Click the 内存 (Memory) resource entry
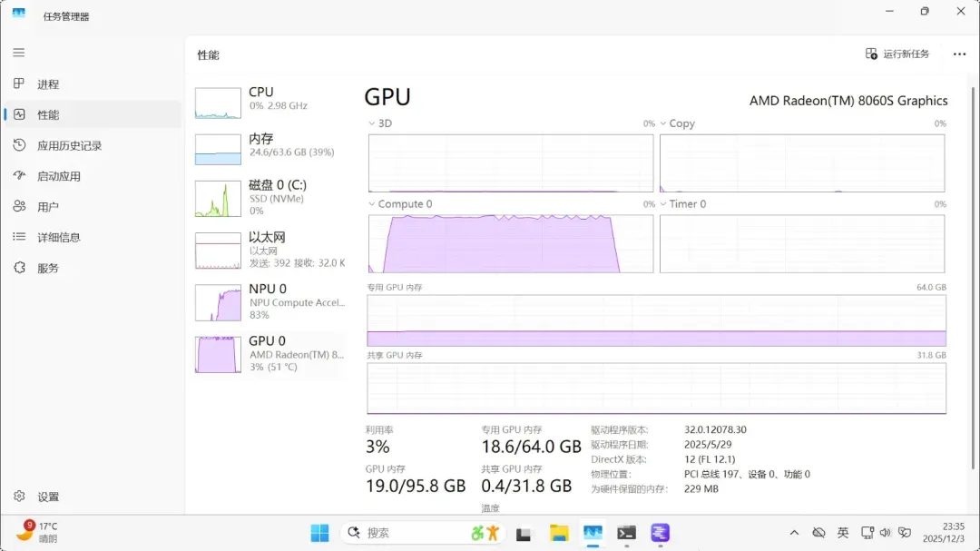Viewport: 980px width, 551px height. click(x=269, y=145)
